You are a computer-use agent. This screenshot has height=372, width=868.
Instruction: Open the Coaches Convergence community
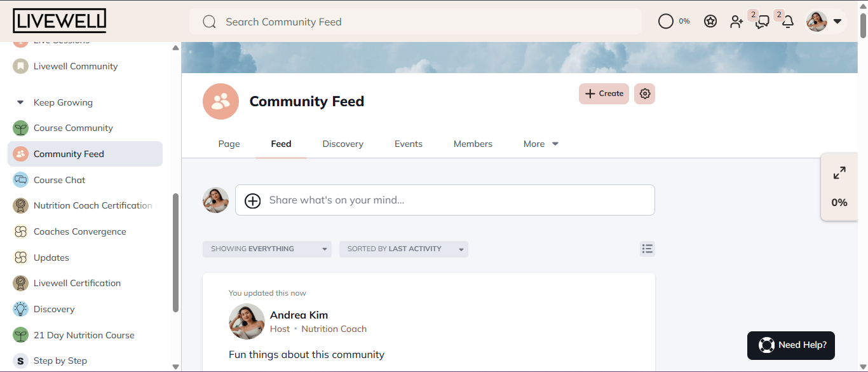79,231
